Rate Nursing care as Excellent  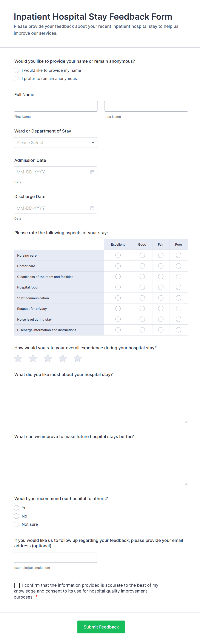(x=118, y=255)
